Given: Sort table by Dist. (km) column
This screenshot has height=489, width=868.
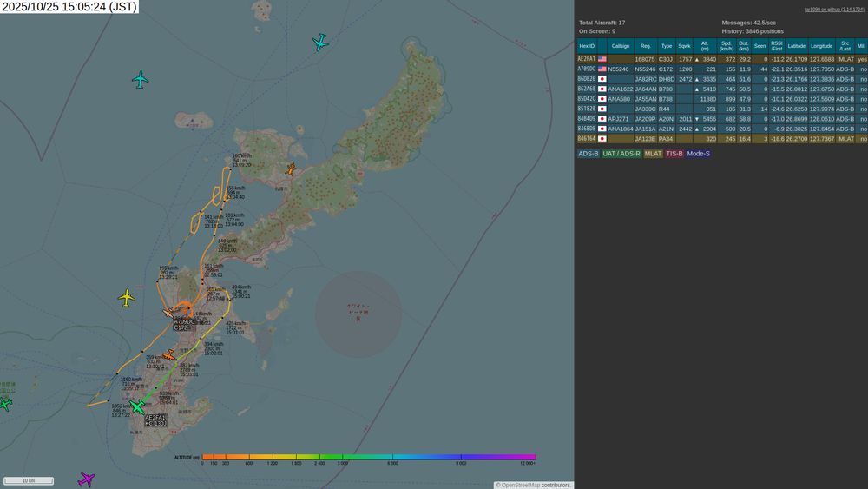Looking at the screenshot, I should pyautogui.click(x=744, y=46).
